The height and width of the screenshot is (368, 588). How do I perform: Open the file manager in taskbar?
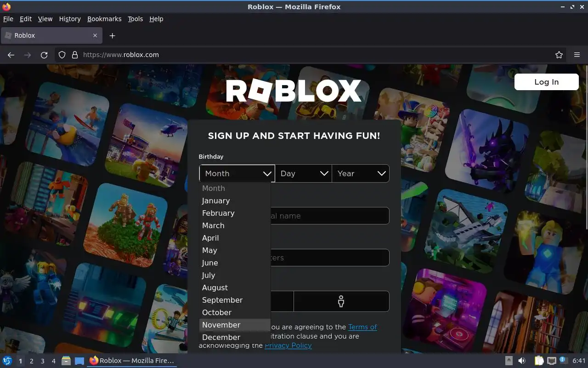coord(66,361)
